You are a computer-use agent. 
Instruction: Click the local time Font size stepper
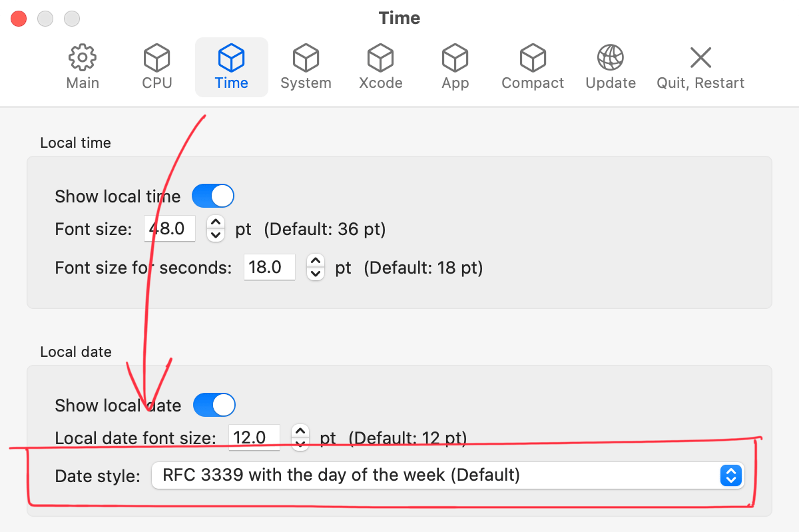point(216,228)
